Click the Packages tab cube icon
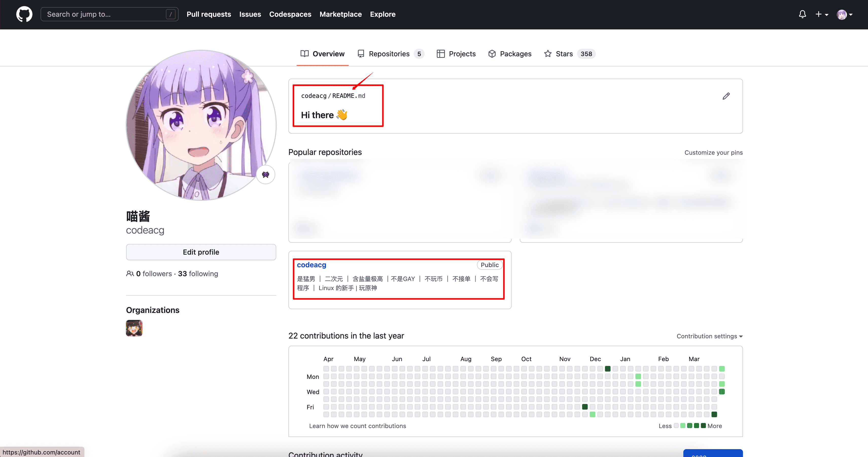868x457 pixels. point(492,54)
